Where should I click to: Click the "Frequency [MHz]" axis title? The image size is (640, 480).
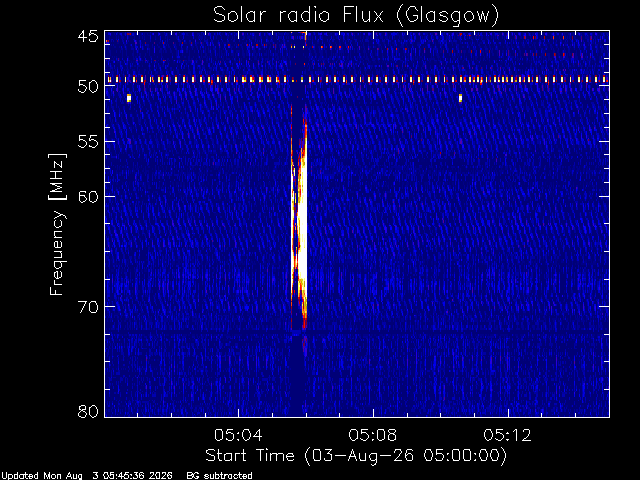coord(57,224)
